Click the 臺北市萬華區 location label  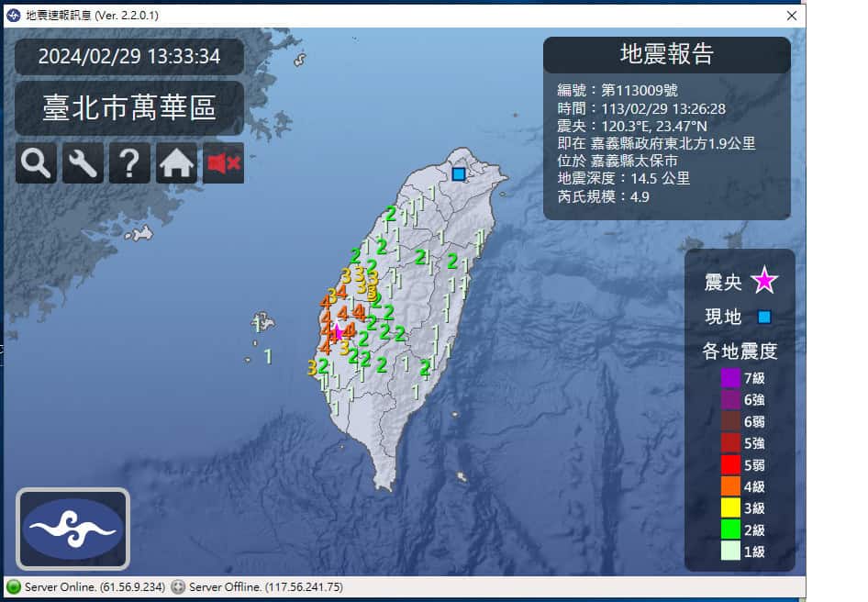point(129,107)
